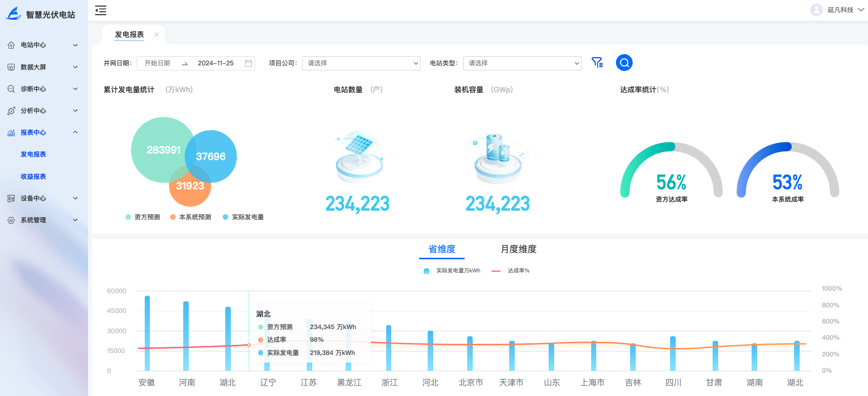This screenshot has height=396, width=868.
Task: Select the 发电报表 sidebar link
Action: coord(33,154)
